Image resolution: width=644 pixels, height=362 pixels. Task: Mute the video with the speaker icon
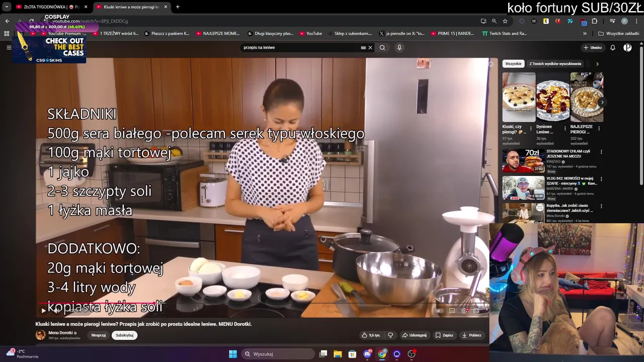56,311
